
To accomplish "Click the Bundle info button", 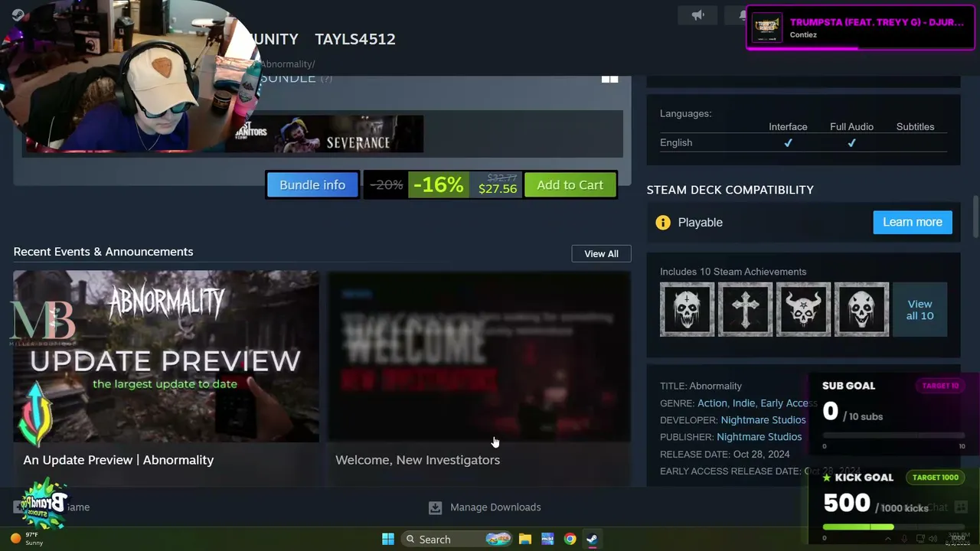I will 312,185.
